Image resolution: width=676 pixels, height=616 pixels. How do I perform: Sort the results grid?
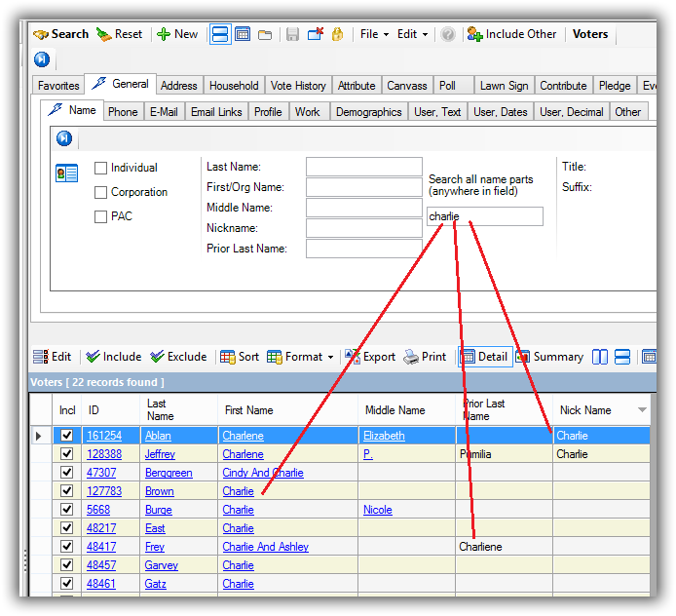click(240, 357)
